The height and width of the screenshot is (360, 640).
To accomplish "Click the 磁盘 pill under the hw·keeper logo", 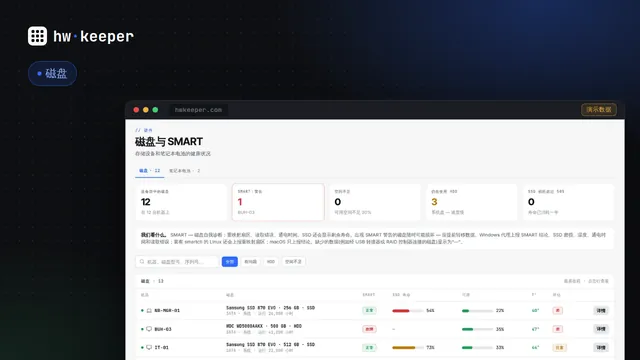I will 52,73.
